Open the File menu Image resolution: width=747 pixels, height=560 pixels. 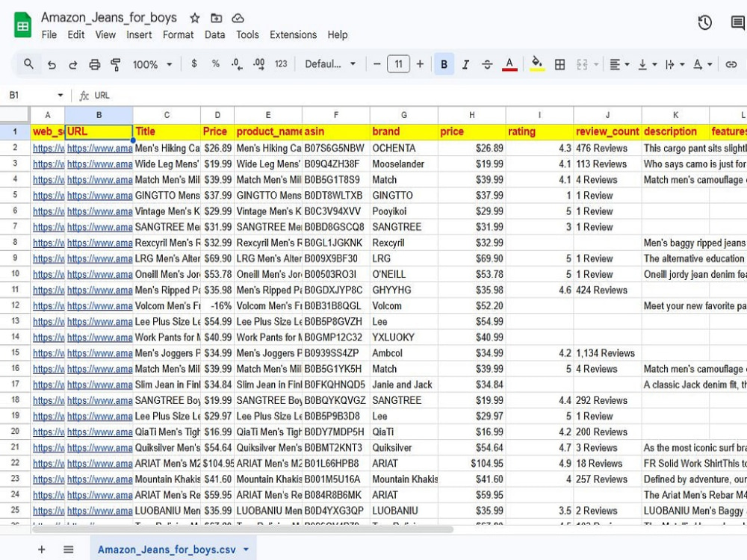[x=49, y=35]
